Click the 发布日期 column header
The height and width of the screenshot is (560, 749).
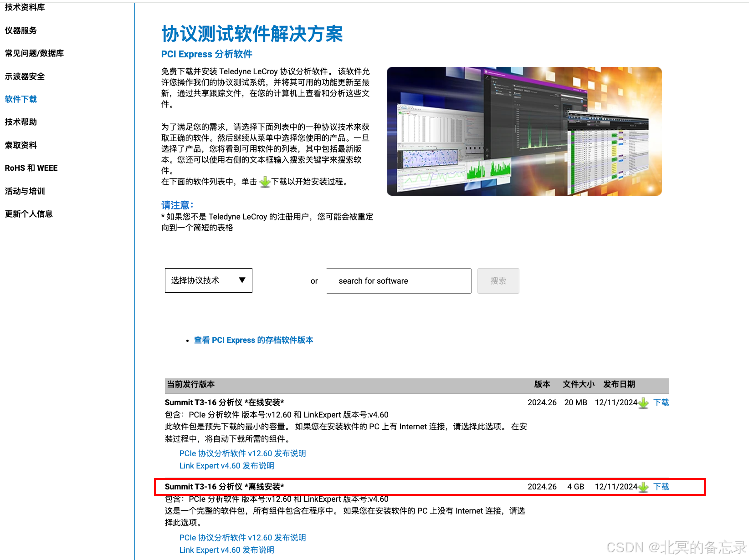click(x=619, y=384)
